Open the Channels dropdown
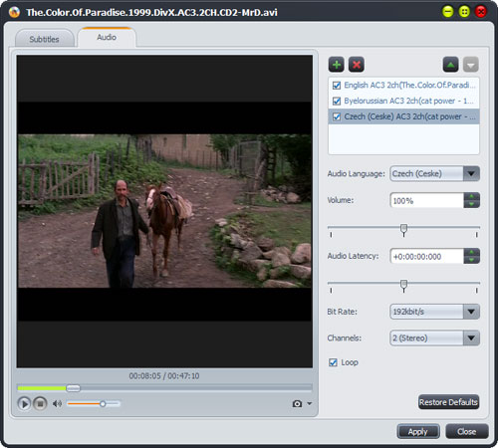The image size is (498, 448). 471,338
